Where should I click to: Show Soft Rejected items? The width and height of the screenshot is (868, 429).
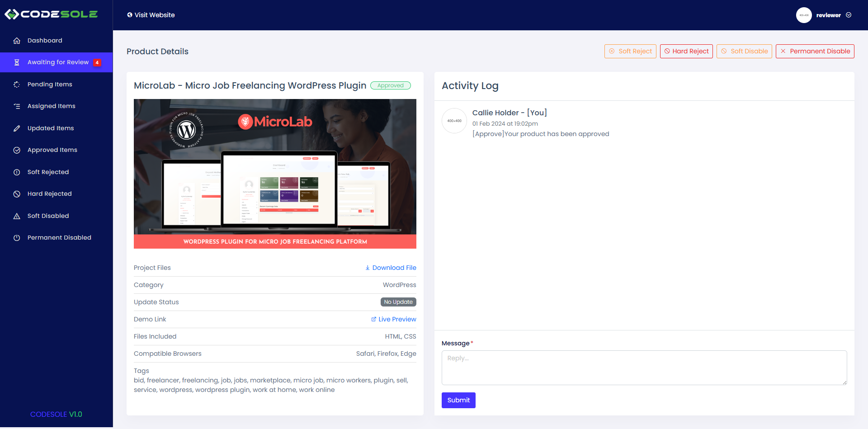coord(57,172)
